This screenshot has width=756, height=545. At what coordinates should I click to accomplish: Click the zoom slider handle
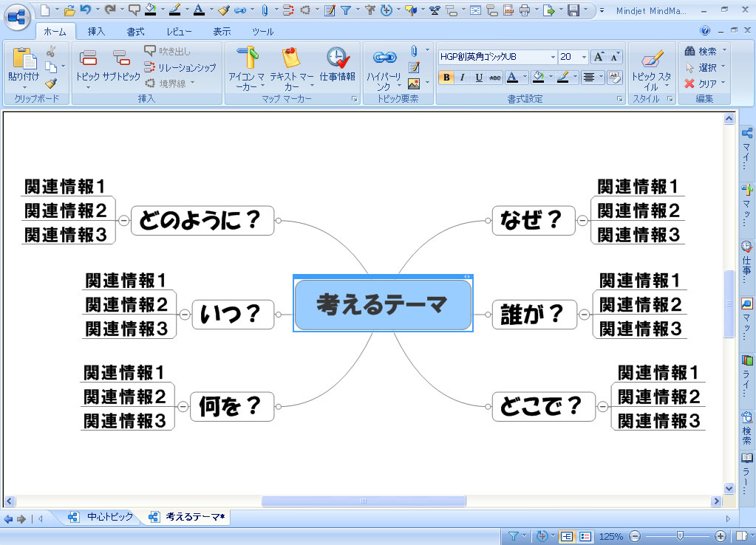[680, 536]
